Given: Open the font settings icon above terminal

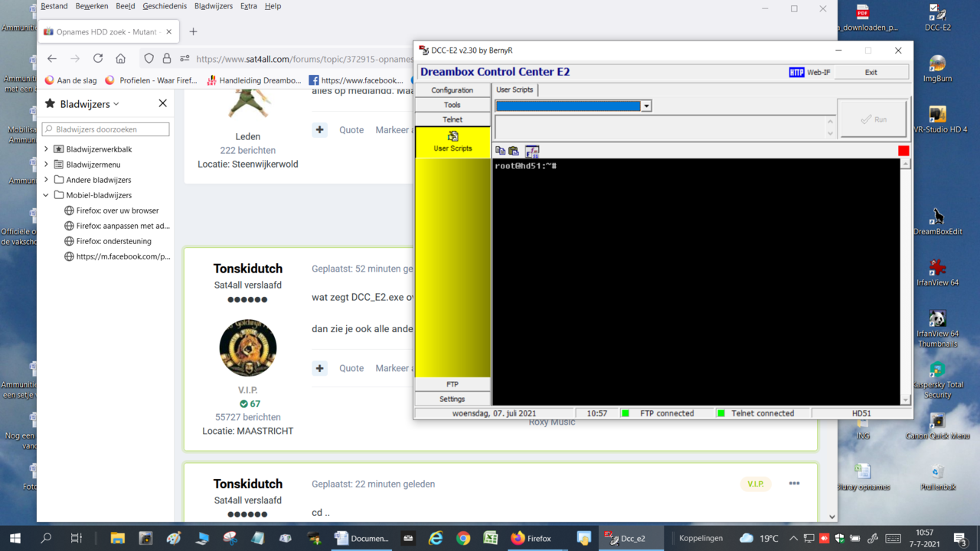Looking at the screenshot, I should coord(532,151).
